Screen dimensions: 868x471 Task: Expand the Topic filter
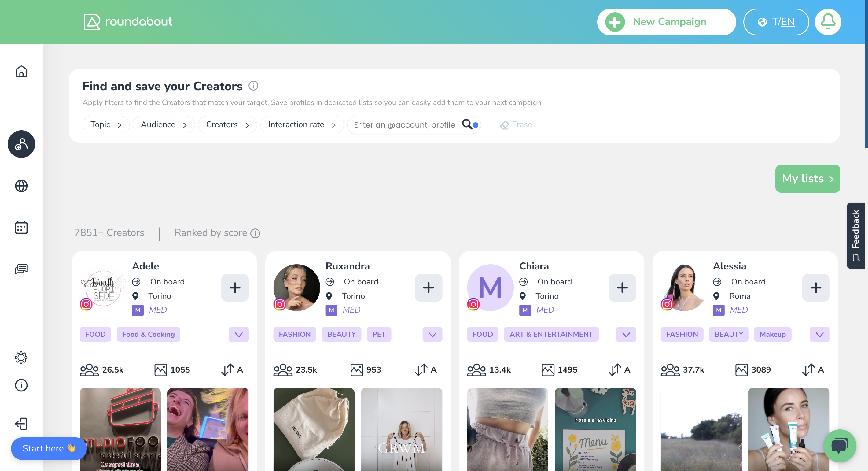(106, 125)
